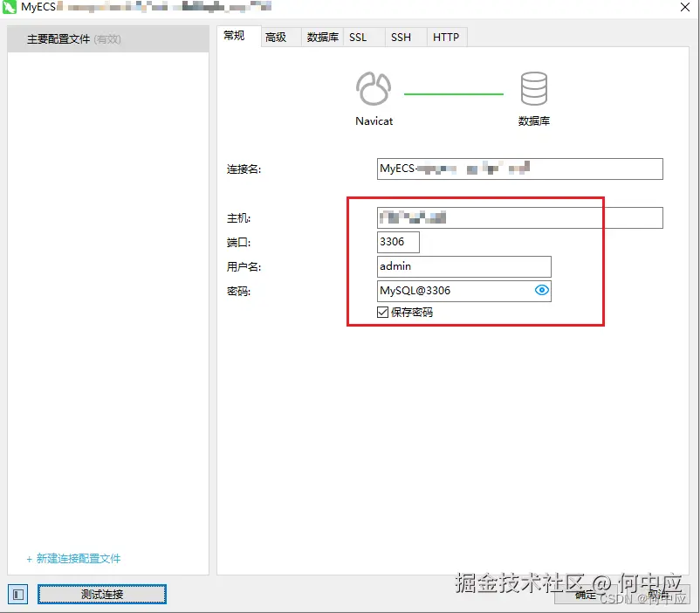The image size is (700, 613).
Task: Click the Navicat logo icon in the connection diagram
Action: (373, 87)
